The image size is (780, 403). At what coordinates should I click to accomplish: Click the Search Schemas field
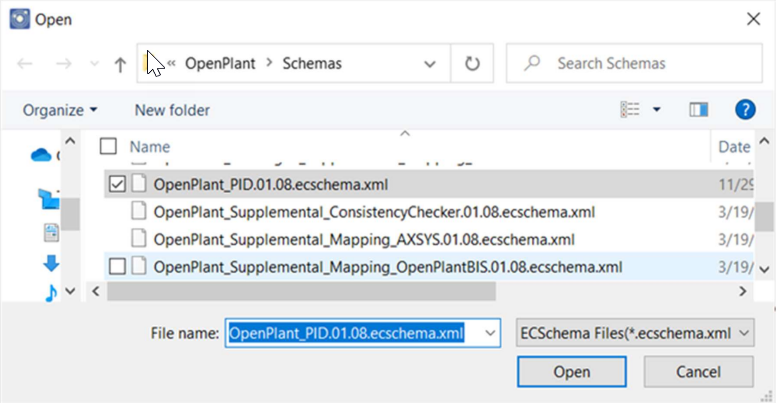tap(634, 63)
